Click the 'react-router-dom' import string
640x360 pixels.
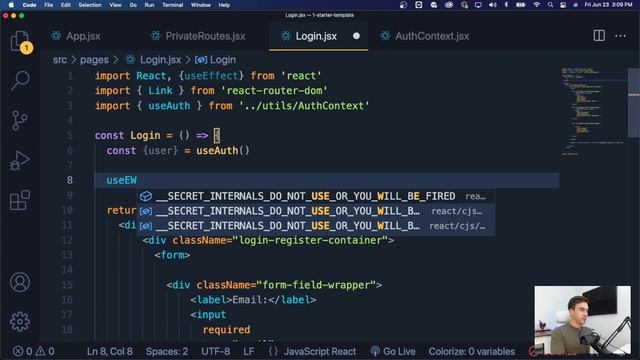coord(274,91)
